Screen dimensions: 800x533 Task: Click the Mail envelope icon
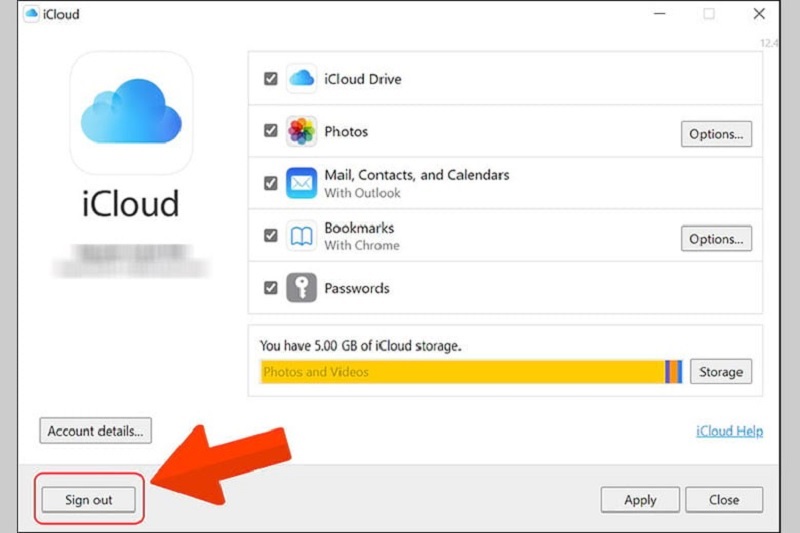point(301,183)
